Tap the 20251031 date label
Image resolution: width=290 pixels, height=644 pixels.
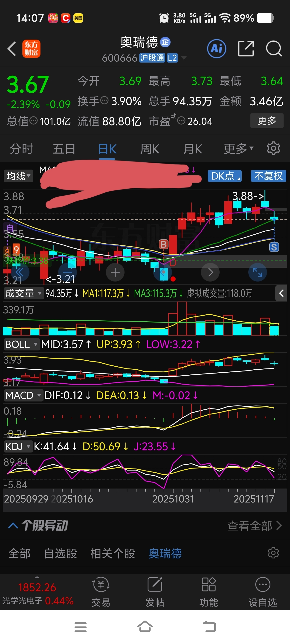(x=173, y=499)
